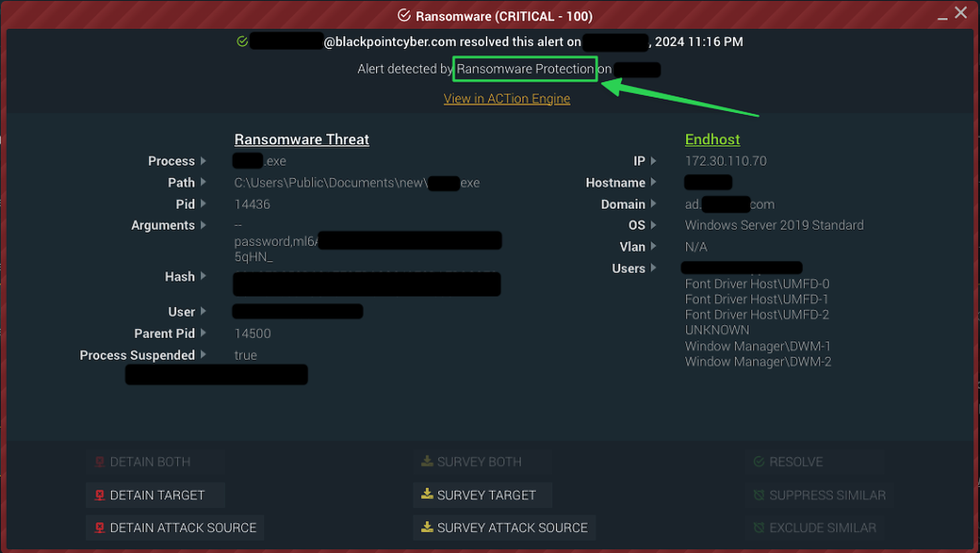
Task: Open the View in ACTion Engine link
Action: pos(507,99)
